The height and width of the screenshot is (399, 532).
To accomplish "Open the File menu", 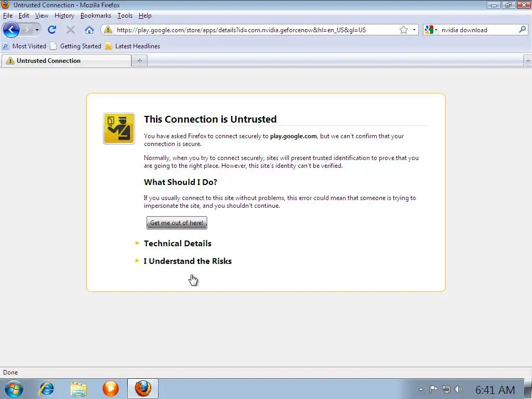I will click(x=7, y=16).
